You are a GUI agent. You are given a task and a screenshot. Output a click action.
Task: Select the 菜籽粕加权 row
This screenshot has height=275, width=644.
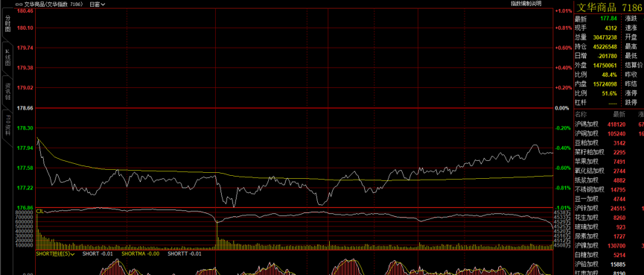609,152
